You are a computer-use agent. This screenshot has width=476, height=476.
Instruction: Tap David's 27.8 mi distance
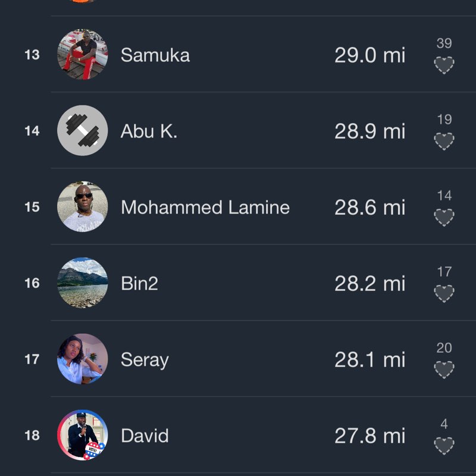click(369, 436)
